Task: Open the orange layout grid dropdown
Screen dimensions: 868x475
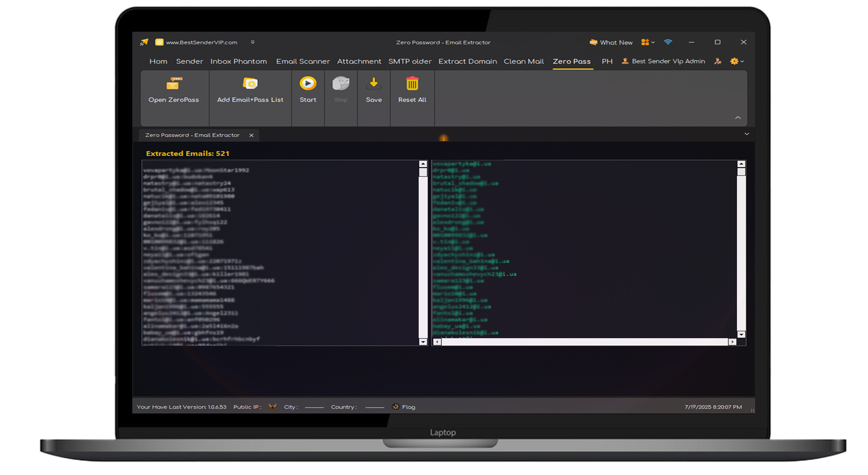Action: pyautogui.click(x=648, y=42)
